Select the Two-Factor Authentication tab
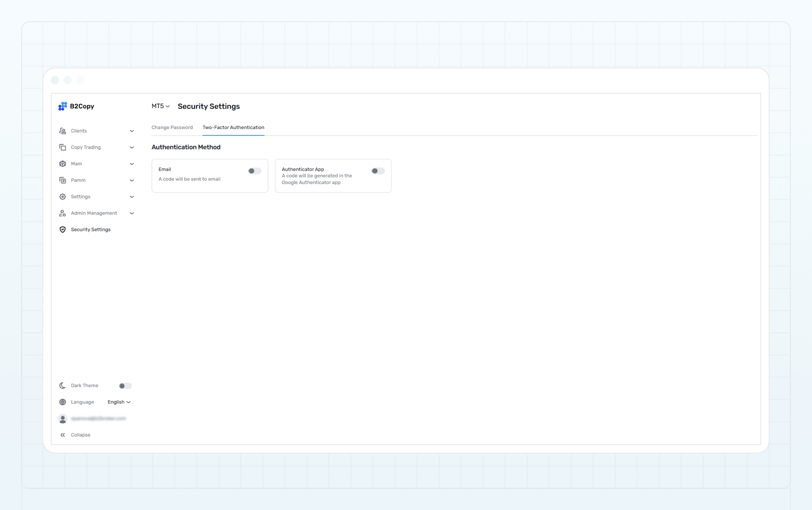Viewport: 812px width, 510px height. pos(233,127)
